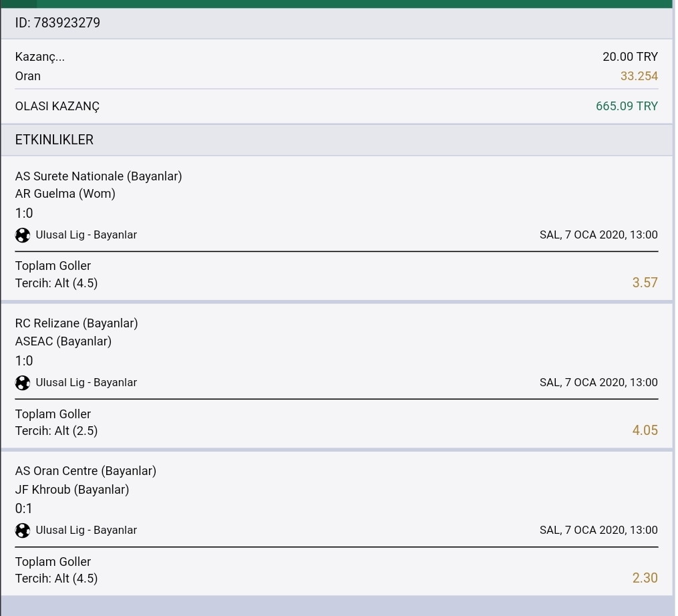Open ASEAC (Bayanlar) team name
This screenshot has width=678, height=616.
63,341
